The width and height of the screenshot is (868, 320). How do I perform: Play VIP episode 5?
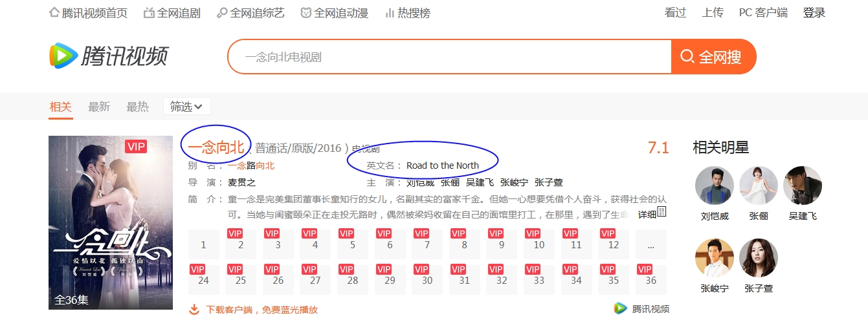coord(353,245)
